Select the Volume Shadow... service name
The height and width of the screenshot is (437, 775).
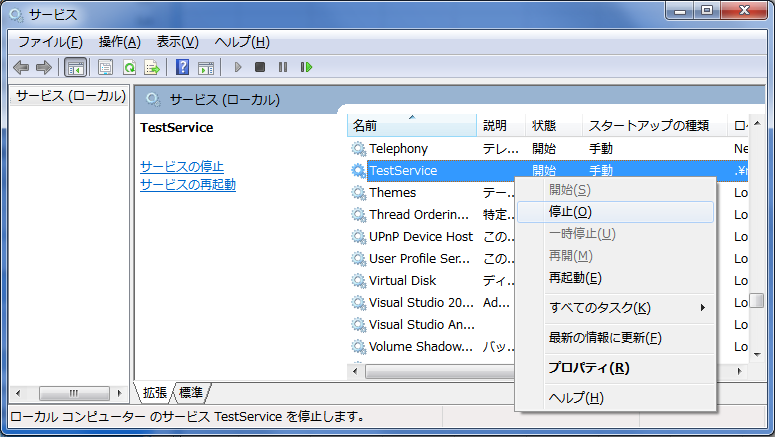pos(421,347)
